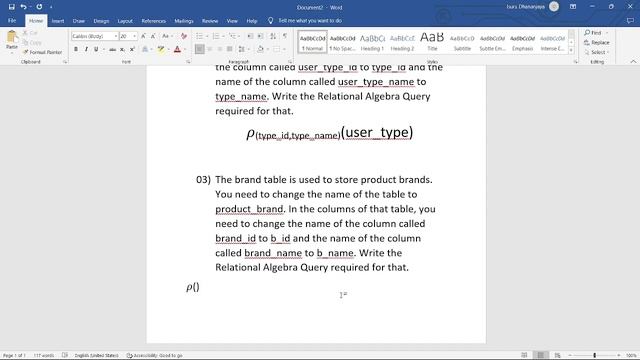Viewport: 640px width, 360px height.
Task: Switch to the References tab
Action: [153, 21]
